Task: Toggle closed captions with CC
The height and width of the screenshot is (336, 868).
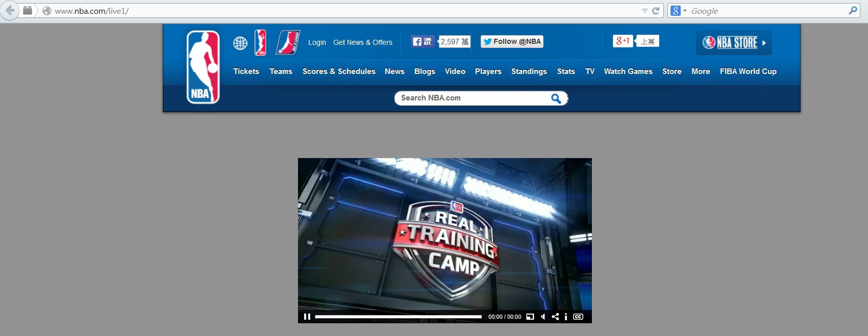Action: pyautogui.click(x=578, y=317)
